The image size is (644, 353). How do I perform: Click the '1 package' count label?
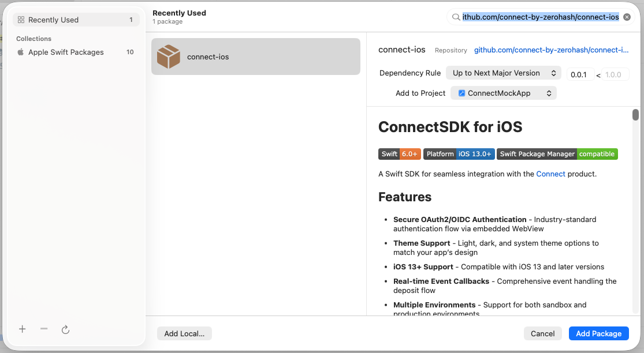point(167,22)
